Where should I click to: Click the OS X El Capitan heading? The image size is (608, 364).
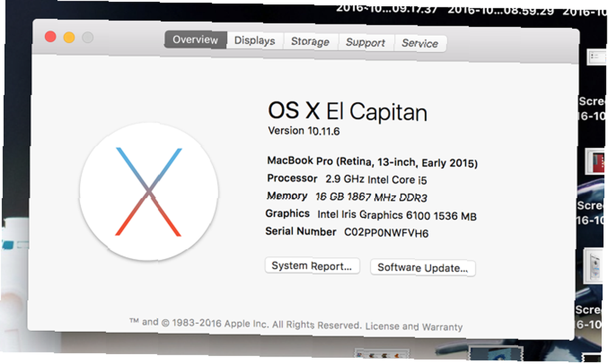click(347, 111)
